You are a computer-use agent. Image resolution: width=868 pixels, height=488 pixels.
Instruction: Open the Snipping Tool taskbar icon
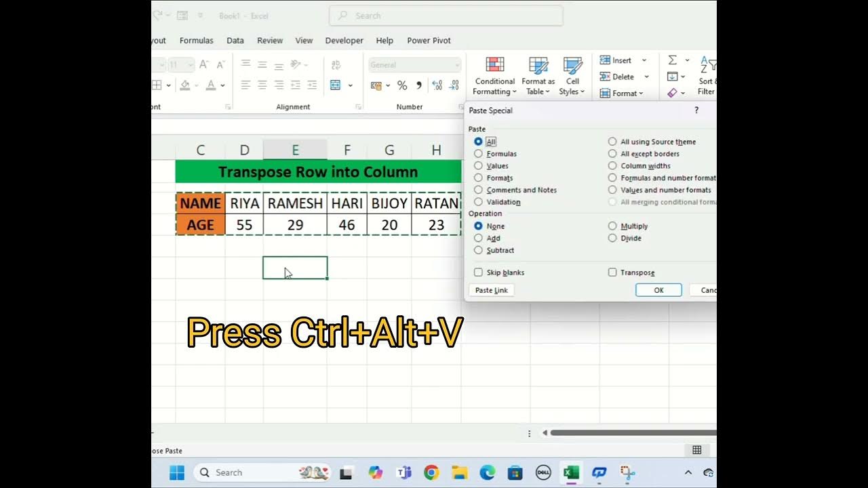(627, 472)
